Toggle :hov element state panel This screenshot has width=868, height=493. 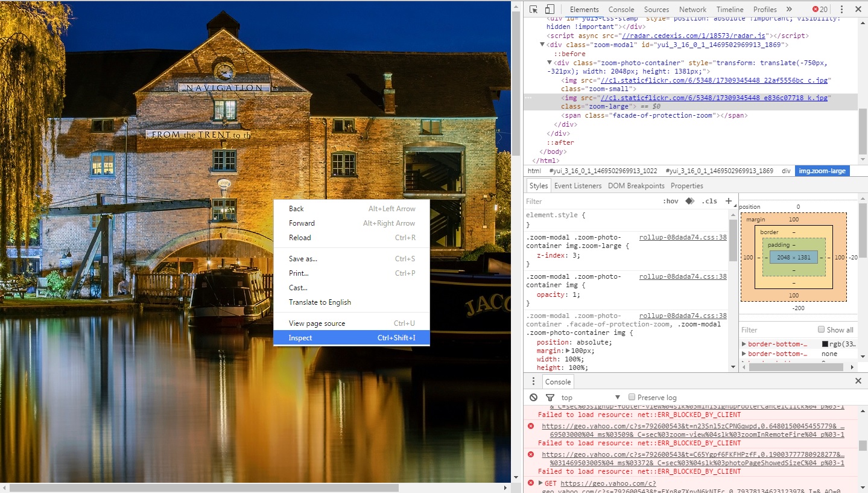tap(670, 201)
